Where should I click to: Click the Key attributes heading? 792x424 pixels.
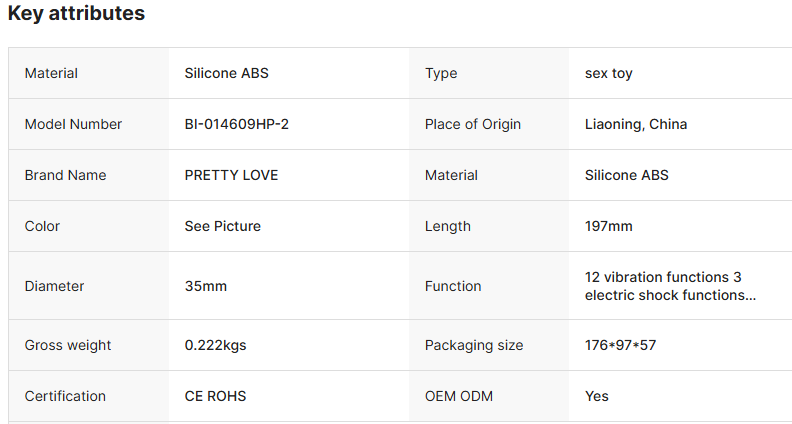[x=76, y=14]
